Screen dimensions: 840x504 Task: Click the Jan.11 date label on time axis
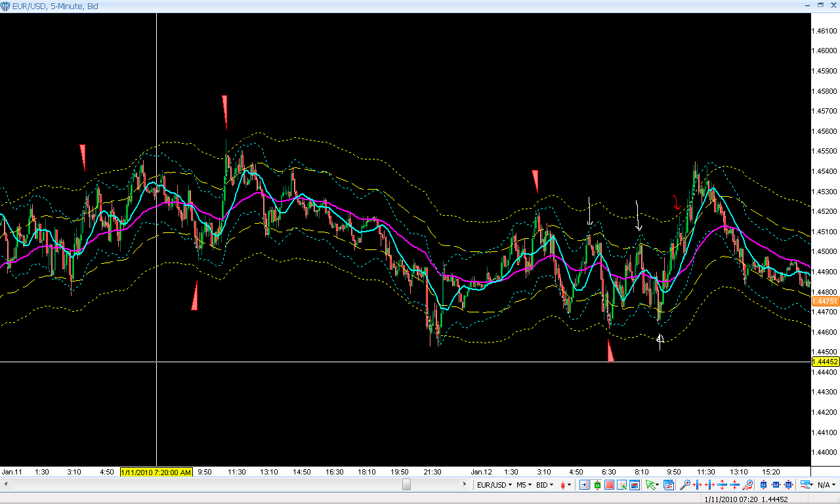(12, 472)
